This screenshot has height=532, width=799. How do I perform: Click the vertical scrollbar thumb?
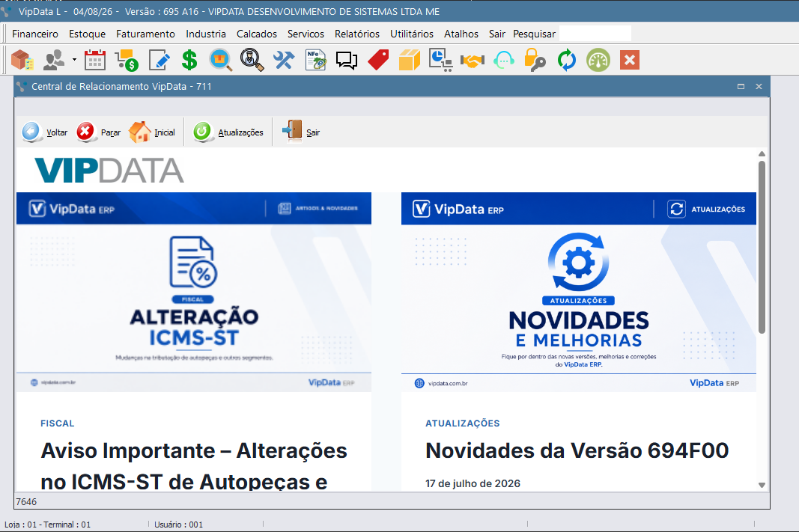[x=762, y=248]
